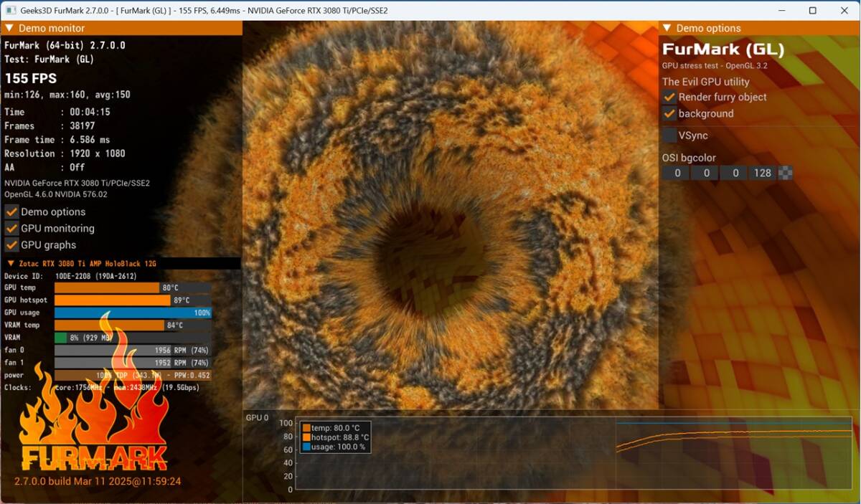Click the Clocks readout line
Image resolution: width=861 pixels, height=504 pixels.
[x=102, y=387]
